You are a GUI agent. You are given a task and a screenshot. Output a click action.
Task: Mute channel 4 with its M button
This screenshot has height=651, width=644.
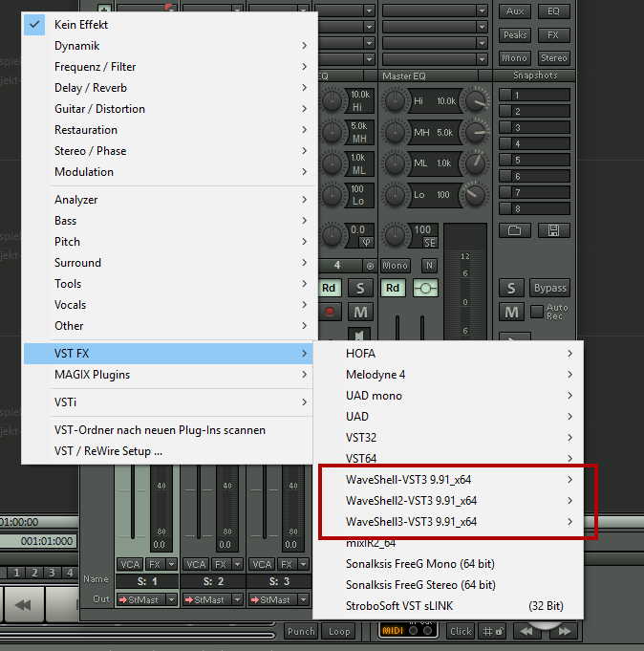tap(360, 312)
